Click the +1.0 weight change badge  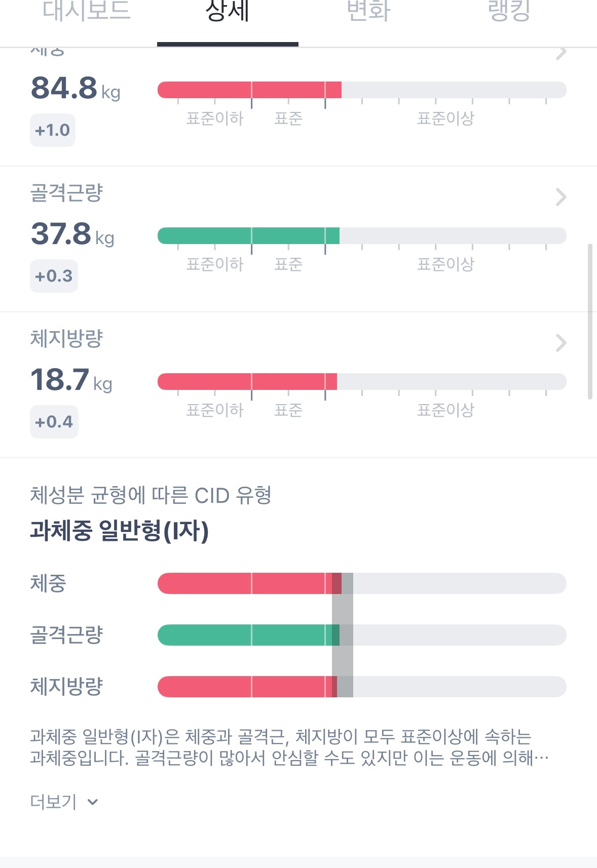point(53,130)
